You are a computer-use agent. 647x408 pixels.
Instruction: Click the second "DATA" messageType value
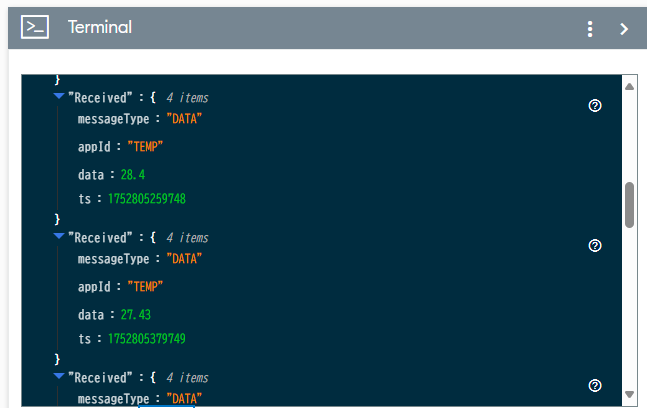pos(184,259)
